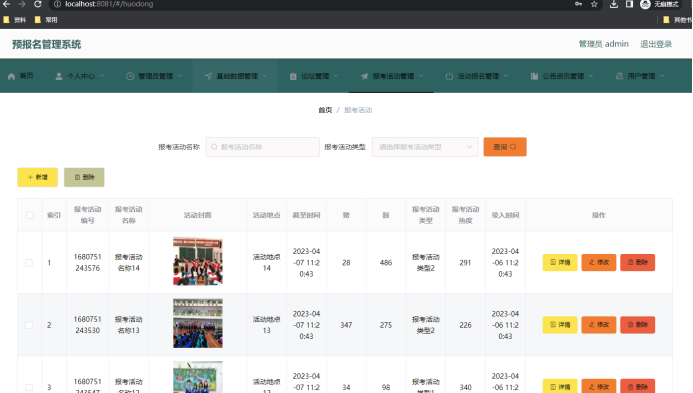Open browser downloads icon
Viewport: 693px width, 393px height.
coord(613,4)
